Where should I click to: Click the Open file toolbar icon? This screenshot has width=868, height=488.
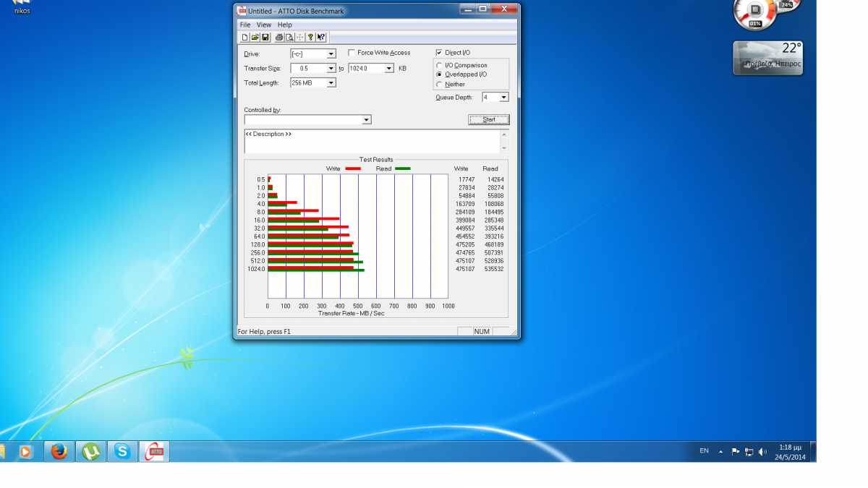tap(255, 37)
